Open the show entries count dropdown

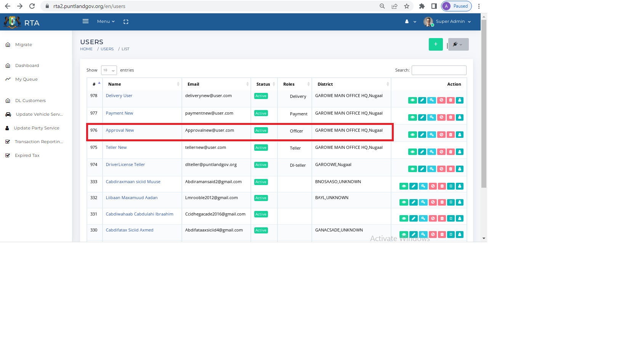tap(109, 70)
